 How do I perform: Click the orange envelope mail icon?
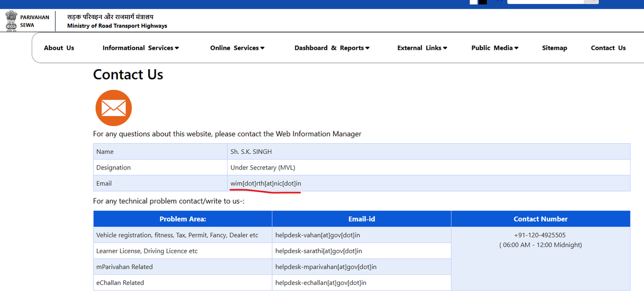pos(113,108)
